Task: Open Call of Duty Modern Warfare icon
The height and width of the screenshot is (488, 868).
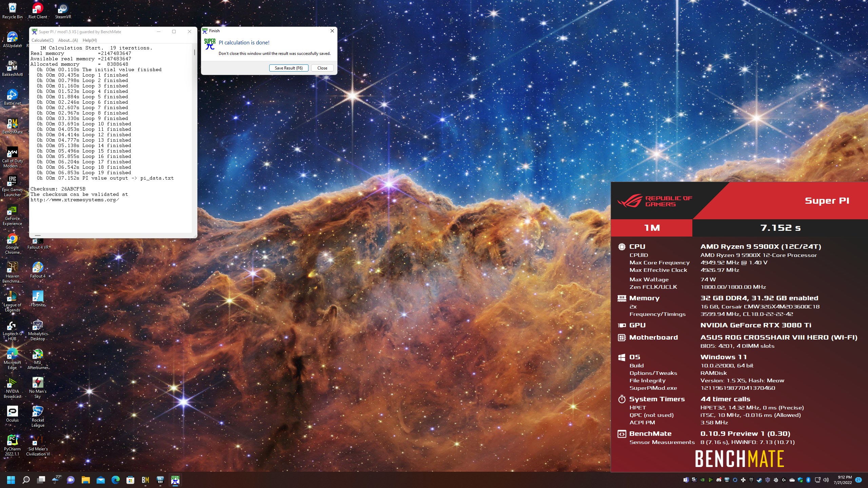Action: click(x=13, y=157)
